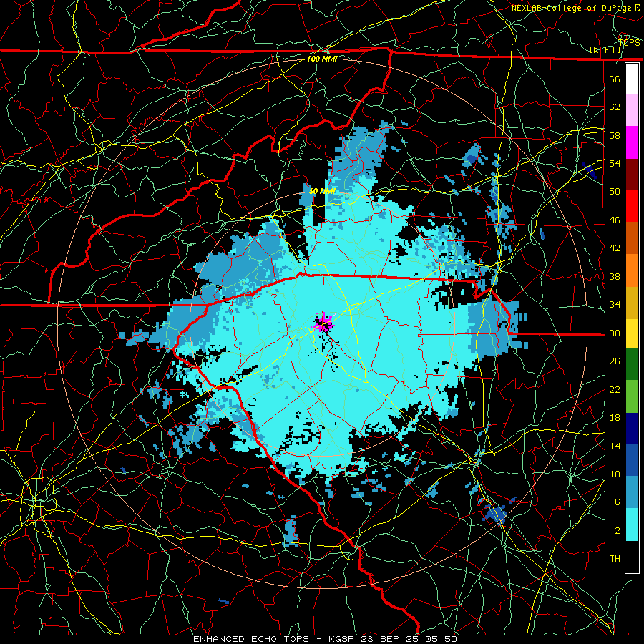Click the magenta swatch in the legend bar

click(632, 142)
